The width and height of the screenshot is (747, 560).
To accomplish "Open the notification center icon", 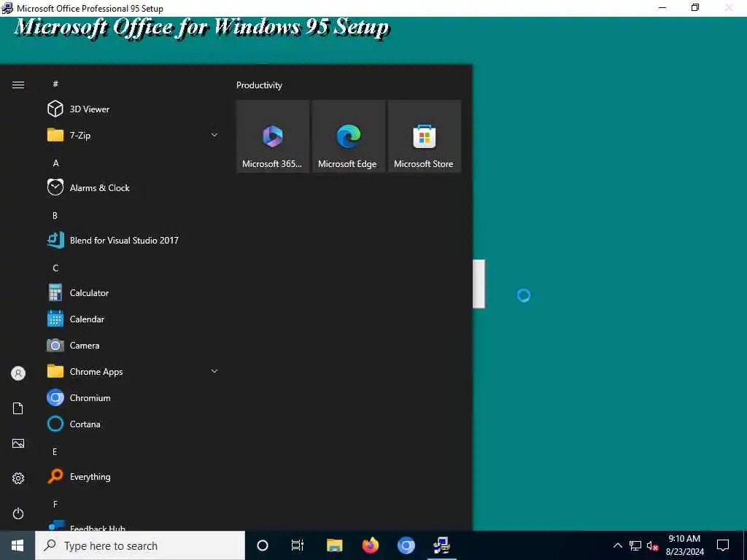I will point(723,545).
